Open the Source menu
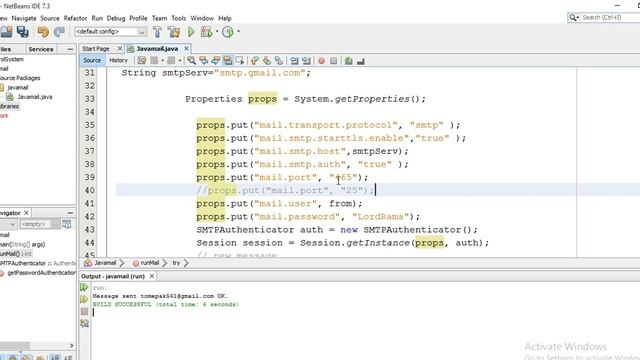 click(50, 18)
